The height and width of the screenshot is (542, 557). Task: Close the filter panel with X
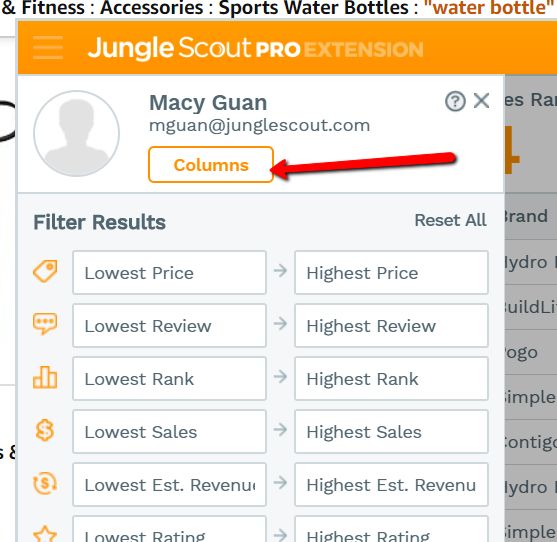point(481,101)
